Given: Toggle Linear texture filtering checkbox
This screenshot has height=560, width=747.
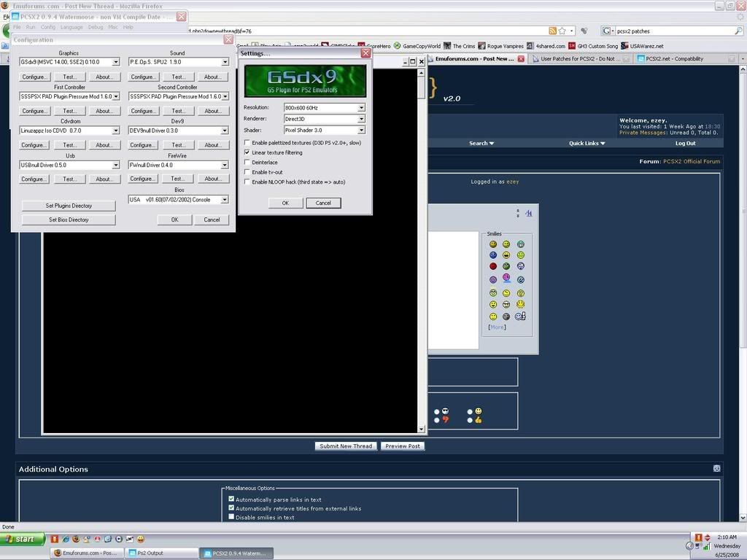Looking at the screenshot, I should tap(247, 152).
